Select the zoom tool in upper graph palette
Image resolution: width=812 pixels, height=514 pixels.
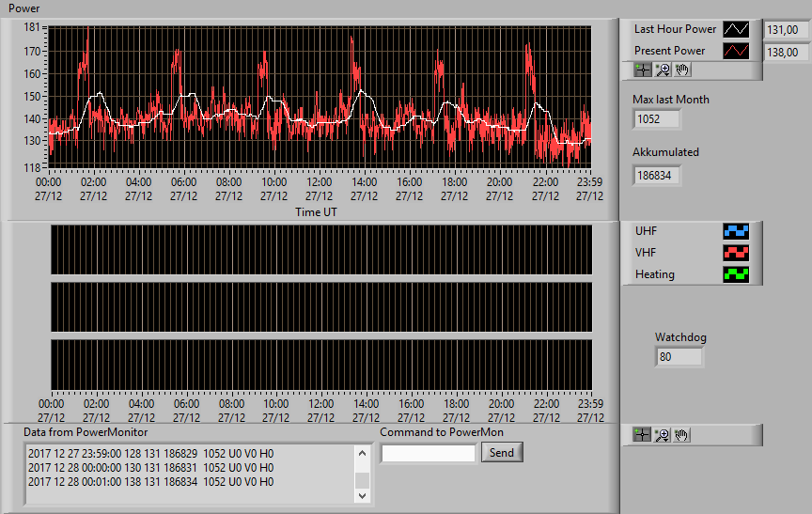coord(663,70)
